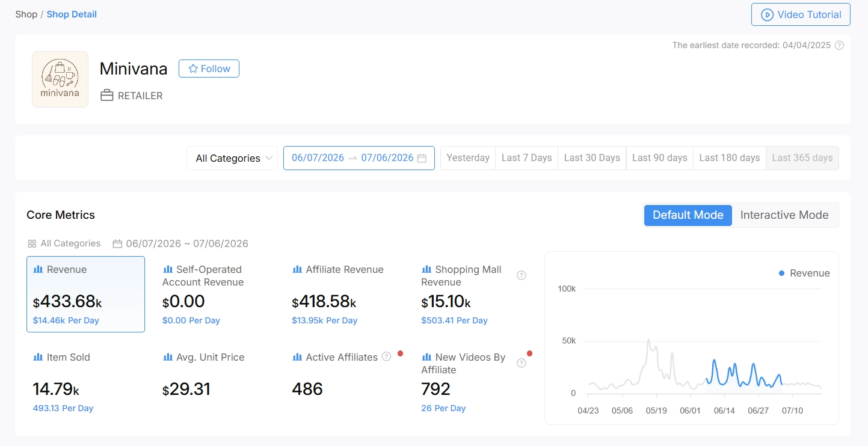Screen dimensions: 868x446
Task: Click the help icon next to Shopping Mall Revenue
Action: click(522, 275)
